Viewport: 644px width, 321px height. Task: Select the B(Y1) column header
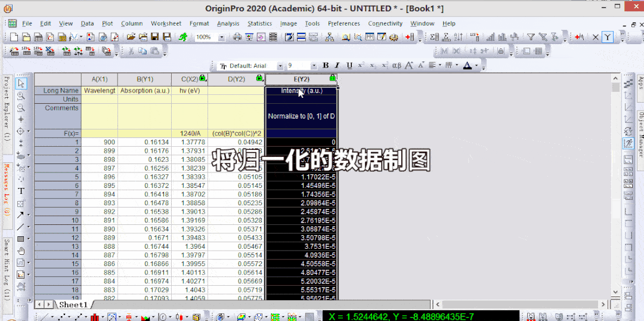(x=144, y=79)
